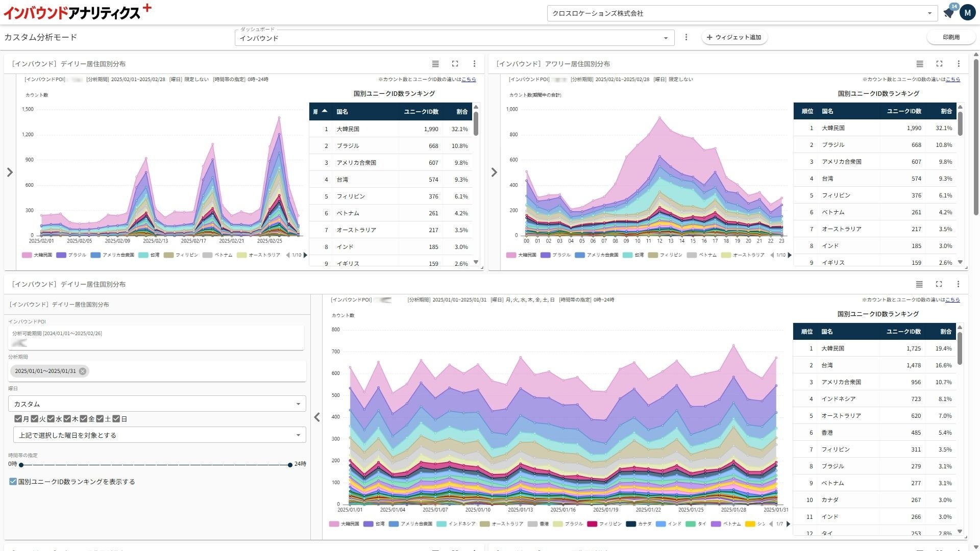The height and width of the screenshot is (551, 980).
Task: Expand fullscreen on Hourly distribution widget
Action: tap(939, 64)
